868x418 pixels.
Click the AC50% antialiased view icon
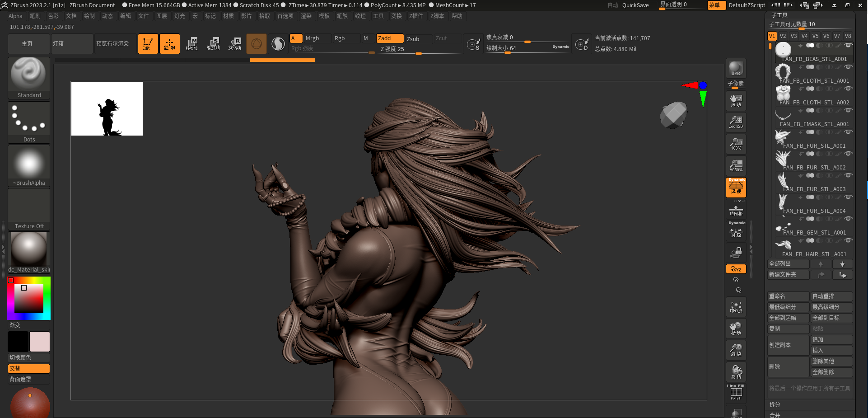(x=736, y=165)
